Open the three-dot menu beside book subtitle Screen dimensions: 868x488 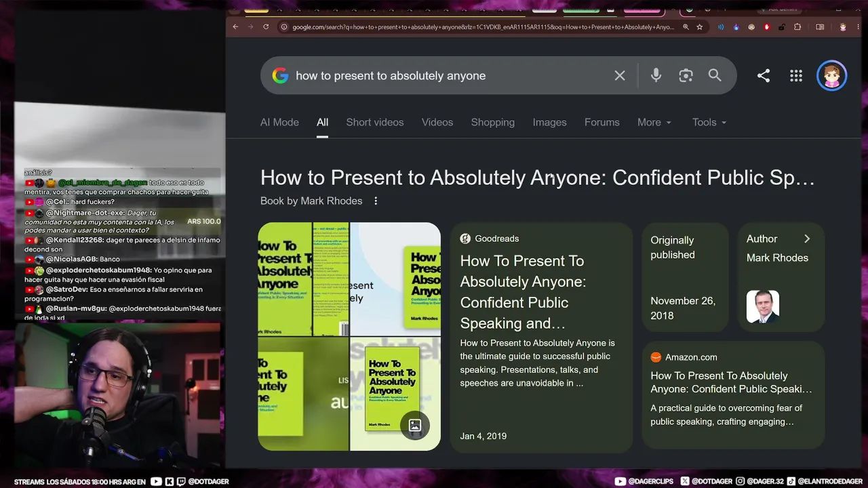tap(376, 201)
